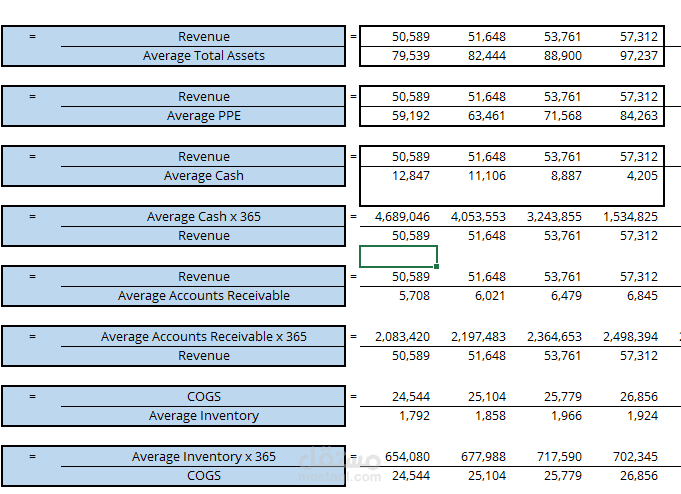Click the 4,689,046 value
The width and height of the screenshot is (681, 494).
click(402, 216)
